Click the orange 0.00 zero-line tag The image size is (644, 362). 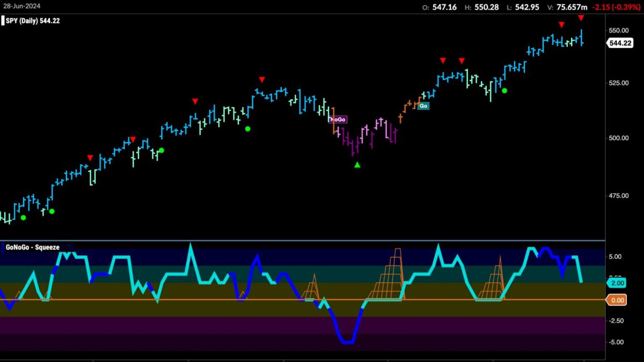point(617,300)
